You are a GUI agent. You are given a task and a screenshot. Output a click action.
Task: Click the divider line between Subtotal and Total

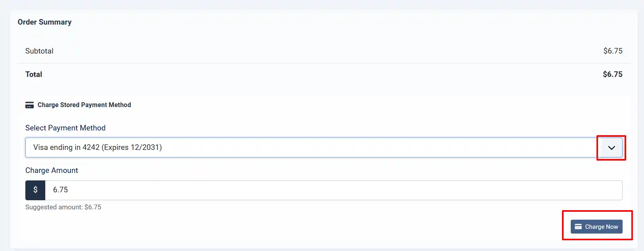[x=324, y=63]
